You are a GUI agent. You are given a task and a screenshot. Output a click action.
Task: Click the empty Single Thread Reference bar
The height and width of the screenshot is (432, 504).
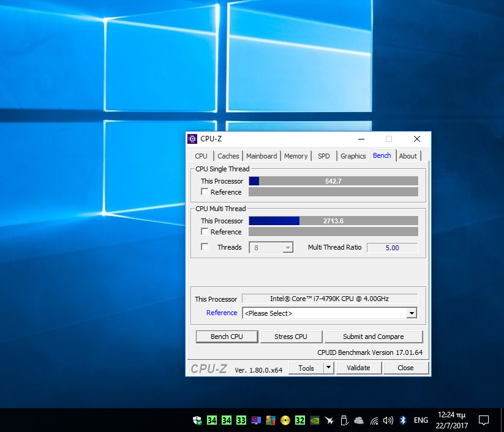(x=334, y=192)
